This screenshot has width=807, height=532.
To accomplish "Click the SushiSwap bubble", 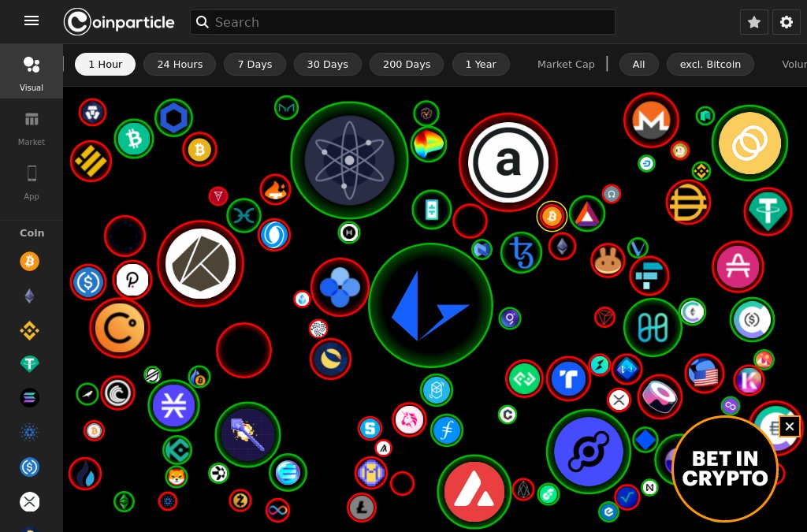I will [x=660, y=396].
